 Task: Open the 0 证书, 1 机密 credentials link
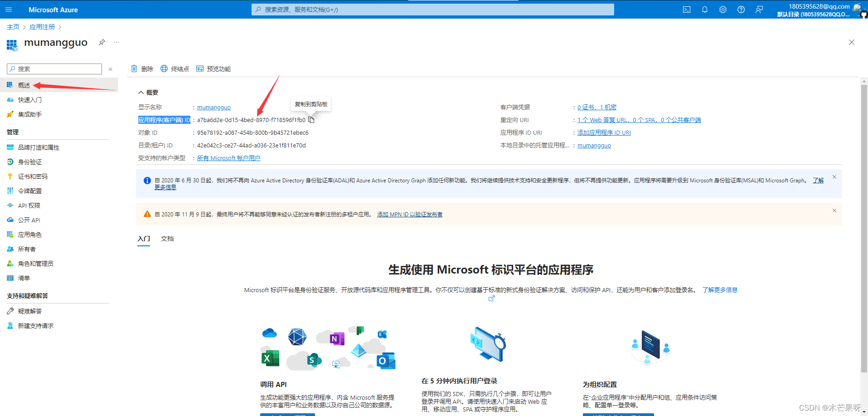(x=597, y=108)
